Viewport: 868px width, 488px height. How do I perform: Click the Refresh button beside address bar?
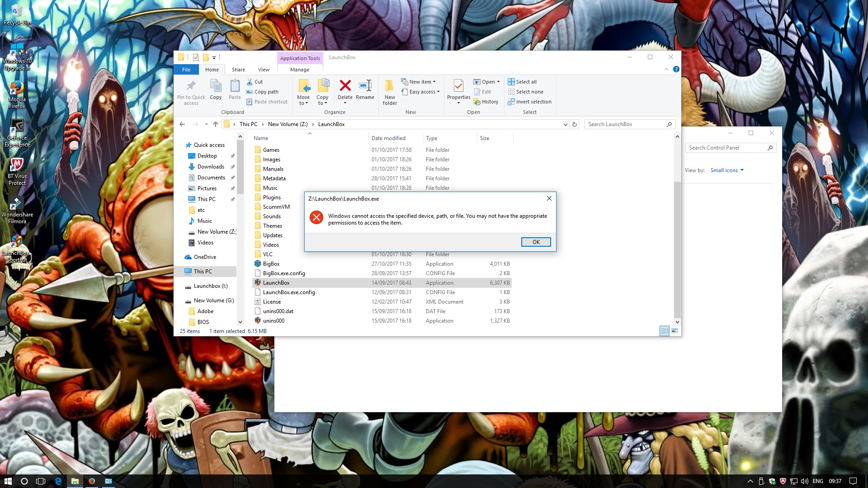pos(575,124)
